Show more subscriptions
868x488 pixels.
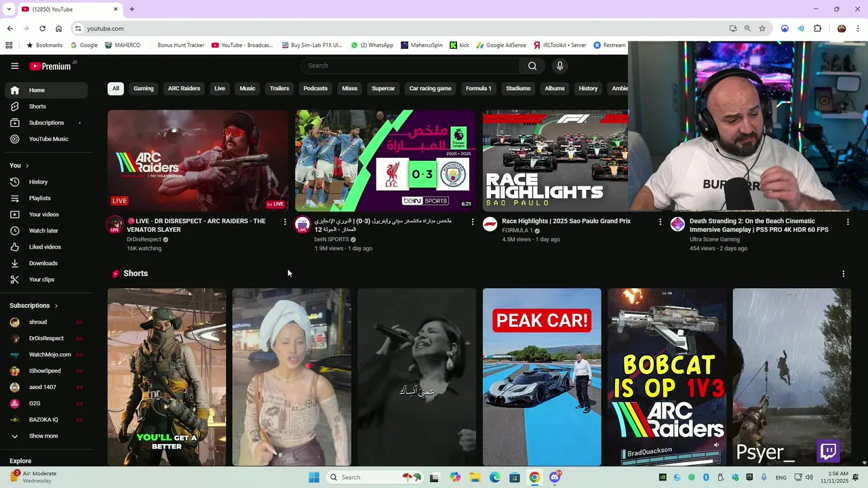(46, 436)
